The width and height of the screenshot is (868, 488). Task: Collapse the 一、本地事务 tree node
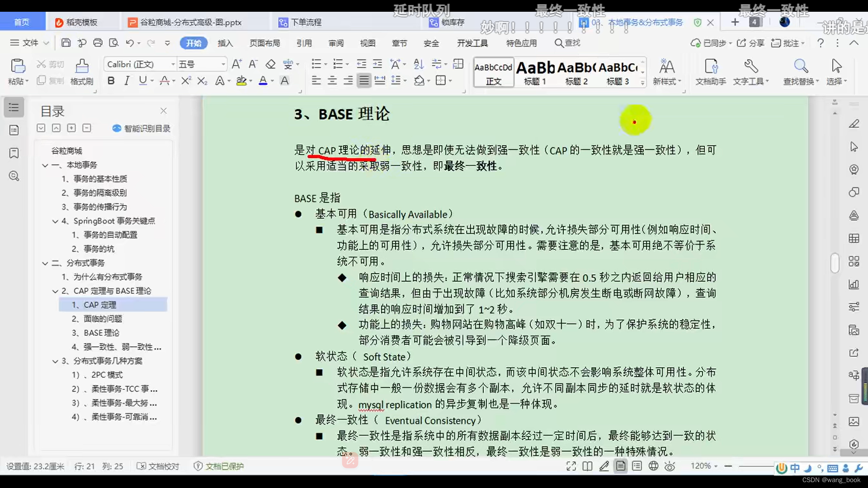click(45, 165)
